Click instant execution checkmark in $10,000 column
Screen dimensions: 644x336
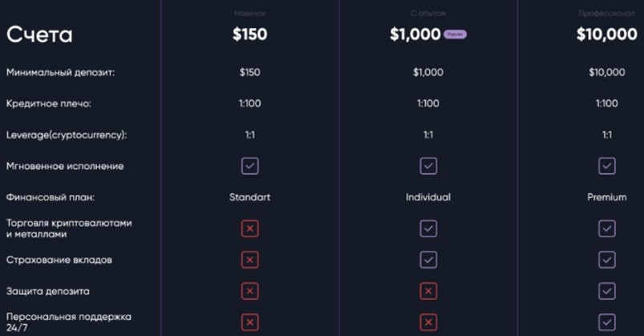tap(607, 166)
